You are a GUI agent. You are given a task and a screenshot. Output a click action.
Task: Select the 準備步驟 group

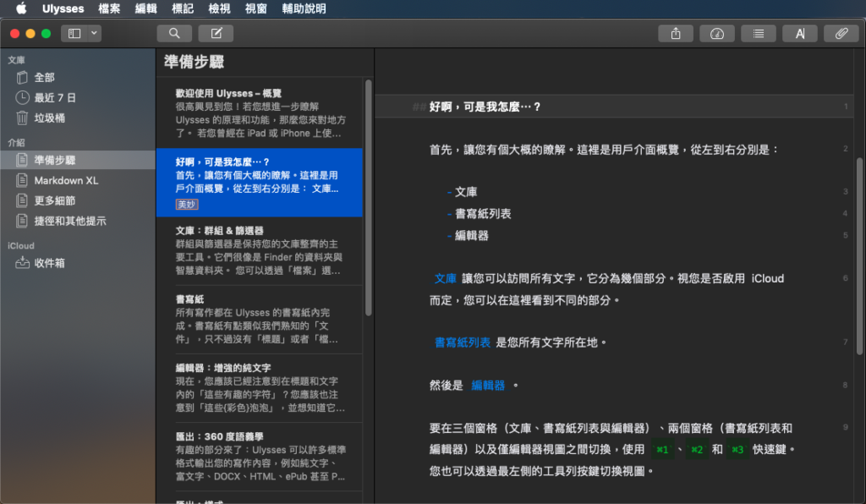click(78, 160)
